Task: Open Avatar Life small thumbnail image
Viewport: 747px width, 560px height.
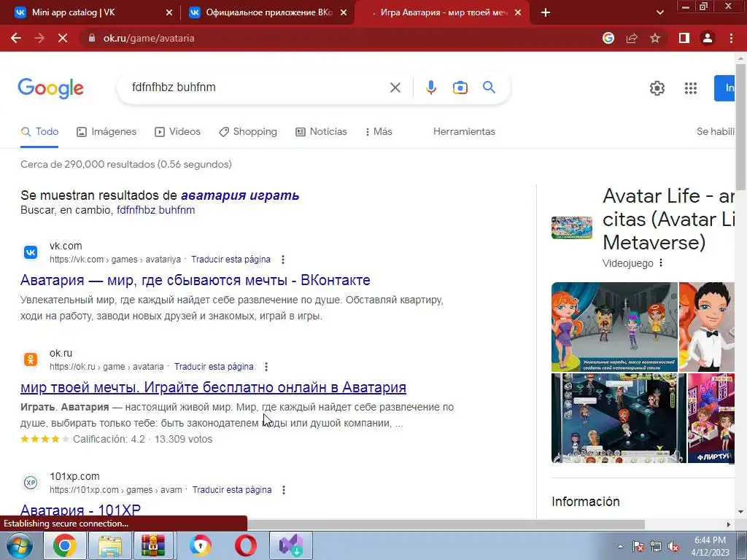Action: click(572, 227)
